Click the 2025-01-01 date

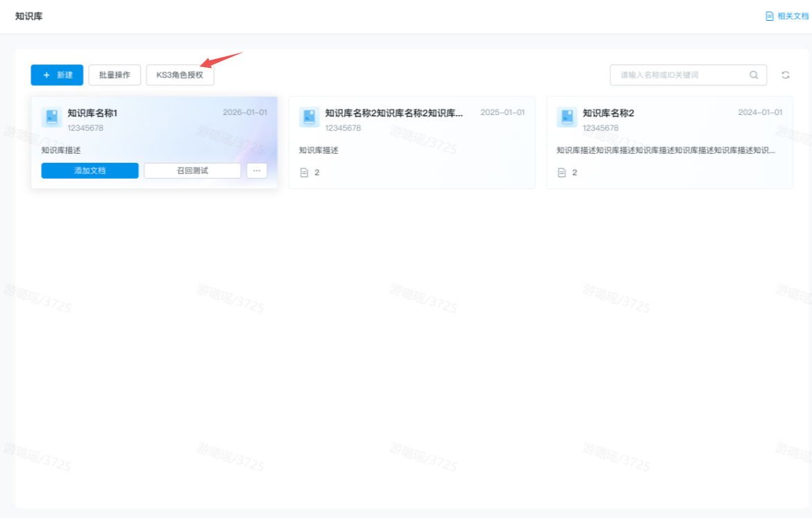tap(502, 112)
